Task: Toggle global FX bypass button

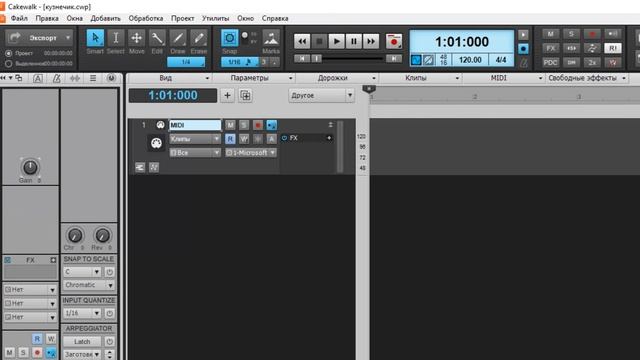Action: [x=550, y=48]
